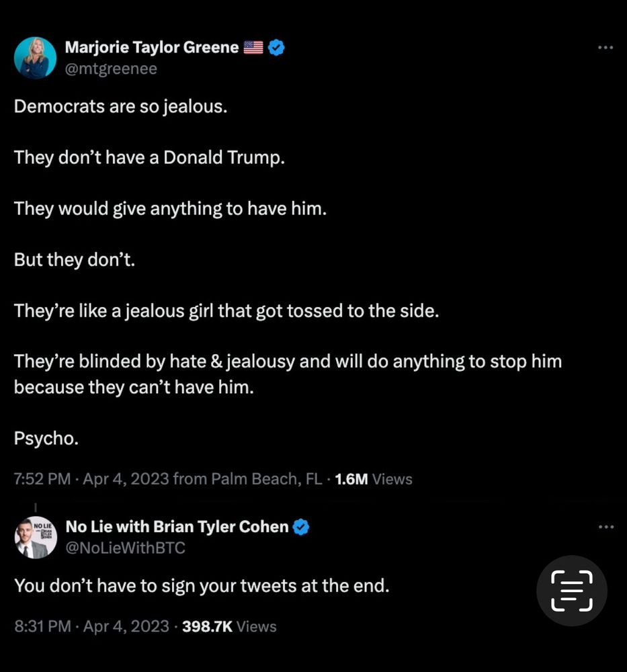Open Marjorie Taylor Greene's profile picture
Image resolution: width=627 pixels, height=672 pixels.
click(35, 58)
